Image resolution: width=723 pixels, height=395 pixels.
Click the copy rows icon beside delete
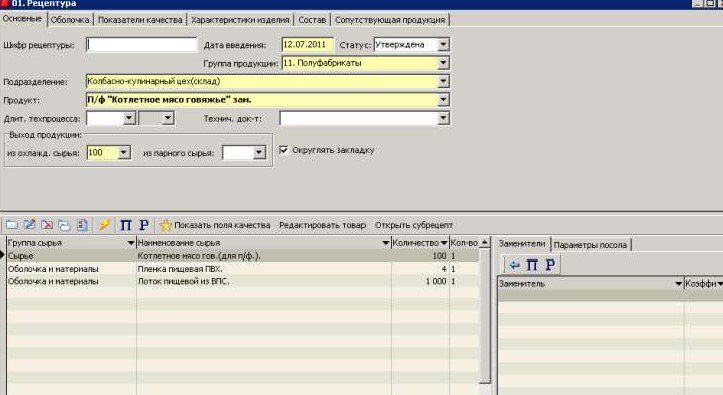tap(65, 225)
